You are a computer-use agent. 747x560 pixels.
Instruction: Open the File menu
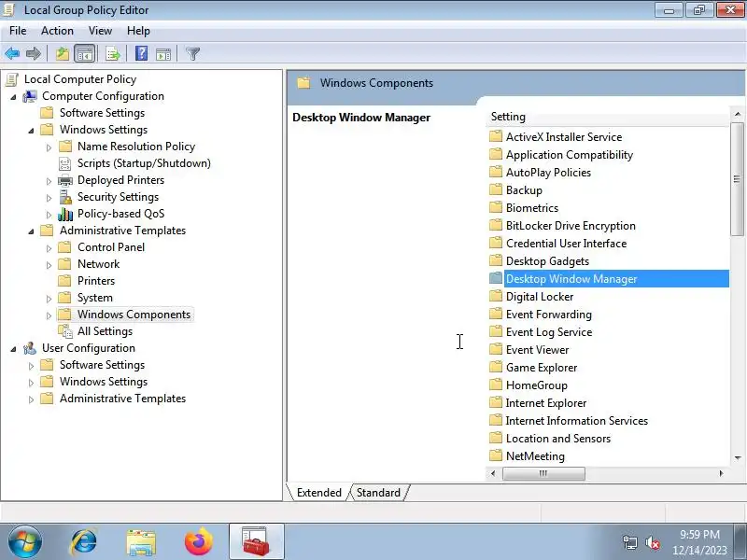18,31
